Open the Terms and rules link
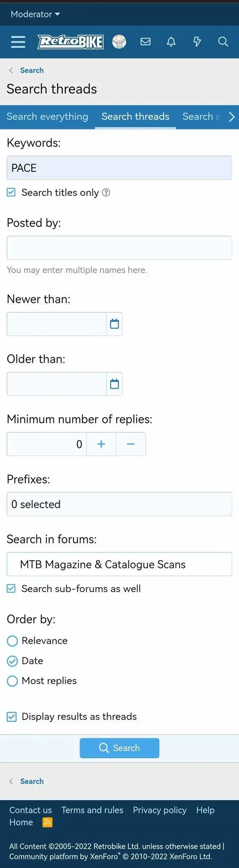This screenshot has width=239, height=868. (x=92, y=810)
